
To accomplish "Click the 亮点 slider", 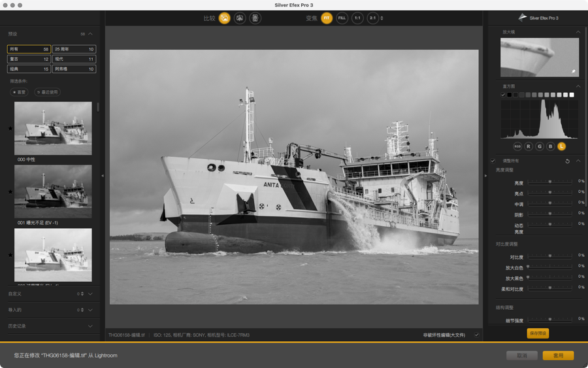I will [549, 192].
